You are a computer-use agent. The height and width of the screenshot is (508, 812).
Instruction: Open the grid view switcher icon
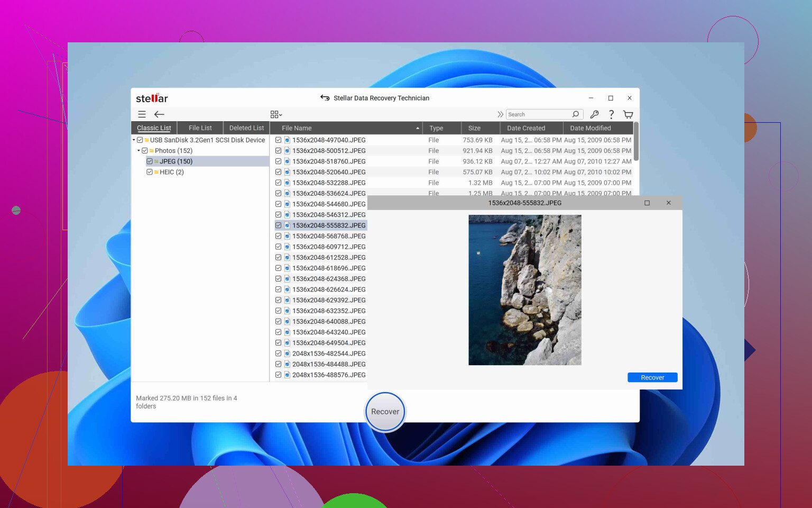[276, 114]
